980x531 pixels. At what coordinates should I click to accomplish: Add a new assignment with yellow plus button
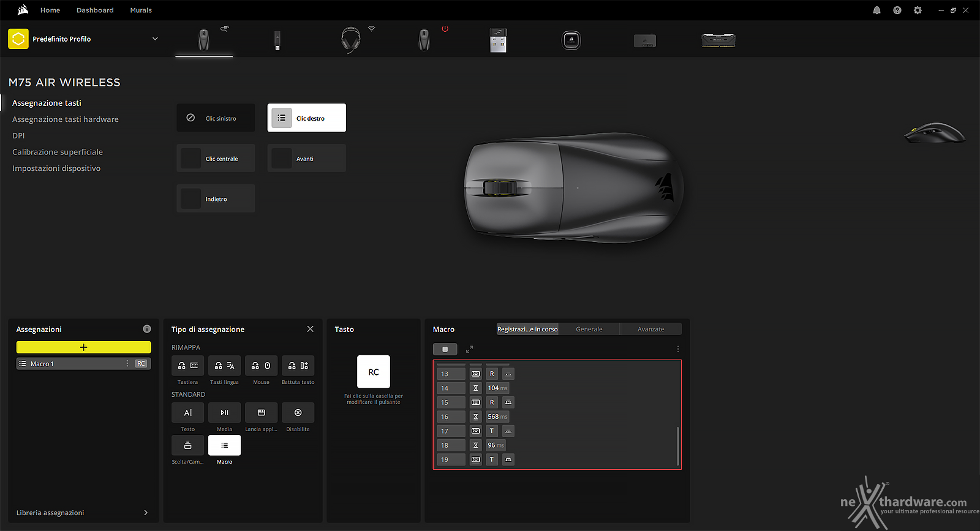point(83,347)
